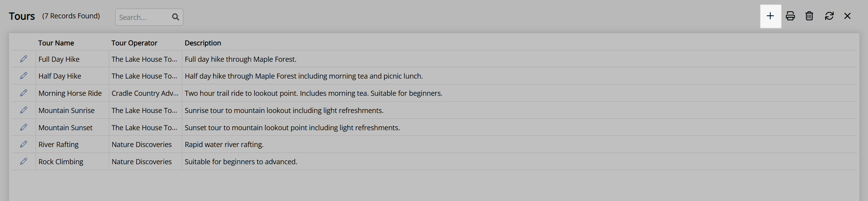Viewport: 868px width, 201px height.
Task: Click the Delete trash can icon
Action: point(809,16)
